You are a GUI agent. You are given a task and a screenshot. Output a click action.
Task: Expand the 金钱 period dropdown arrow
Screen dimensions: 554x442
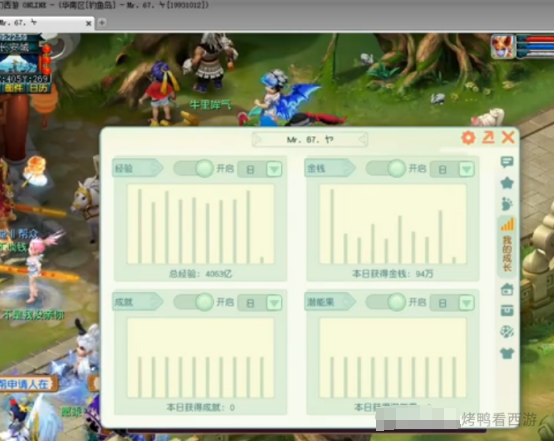click(466, 169)
